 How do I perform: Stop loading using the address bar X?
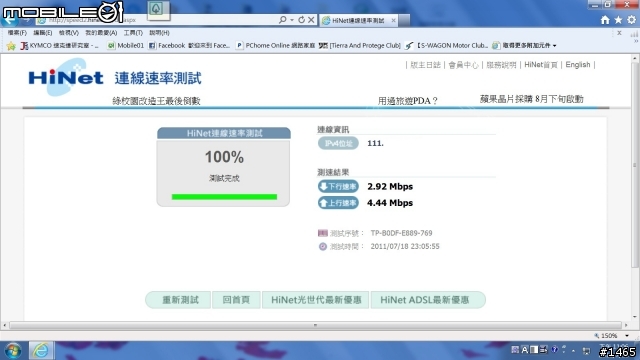point(311,20)
